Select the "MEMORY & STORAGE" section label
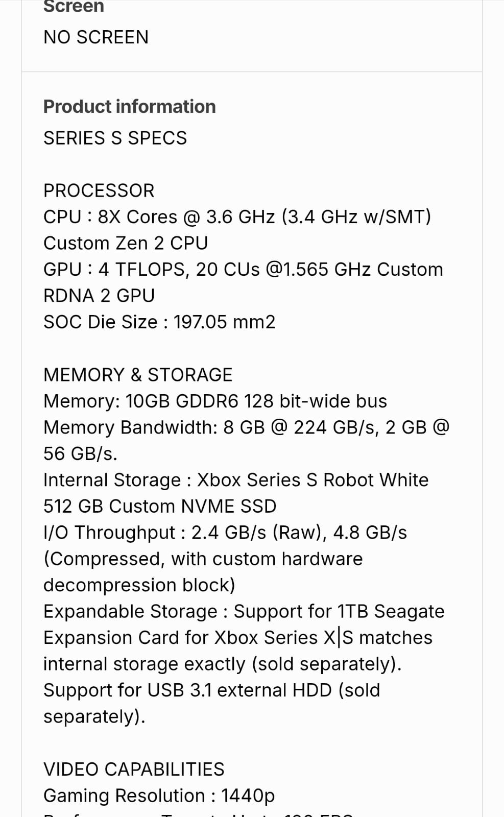This screenshot has height=817, width=504. click(x=138, y=375)
